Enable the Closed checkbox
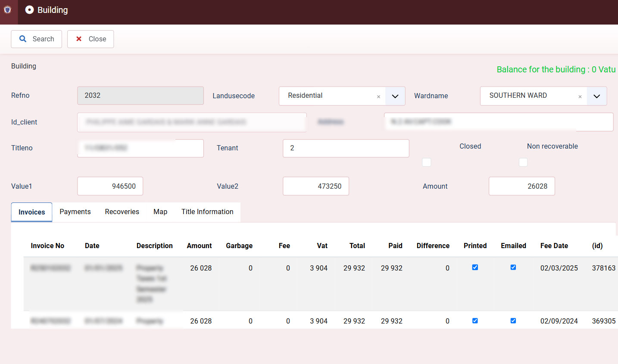Screen dimensions: 618x364 [426, 162]
